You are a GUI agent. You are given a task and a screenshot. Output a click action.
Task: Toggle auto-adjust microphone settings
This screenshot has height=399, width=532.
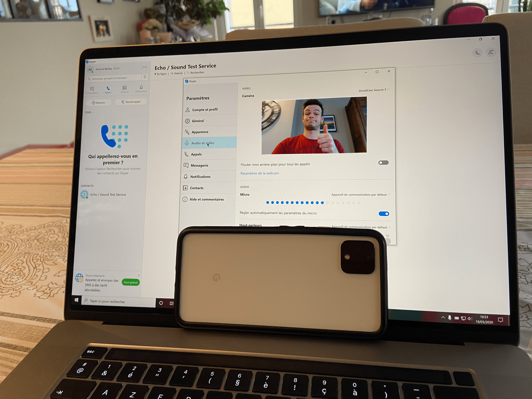click(384, 214)
